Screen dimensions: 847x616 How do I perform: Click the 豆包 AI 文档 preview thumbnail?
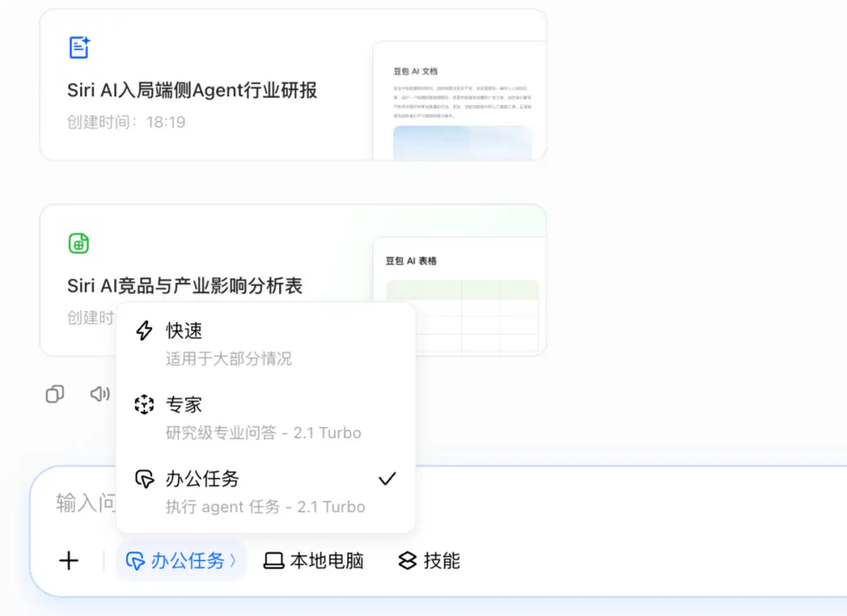pos(460,101)
